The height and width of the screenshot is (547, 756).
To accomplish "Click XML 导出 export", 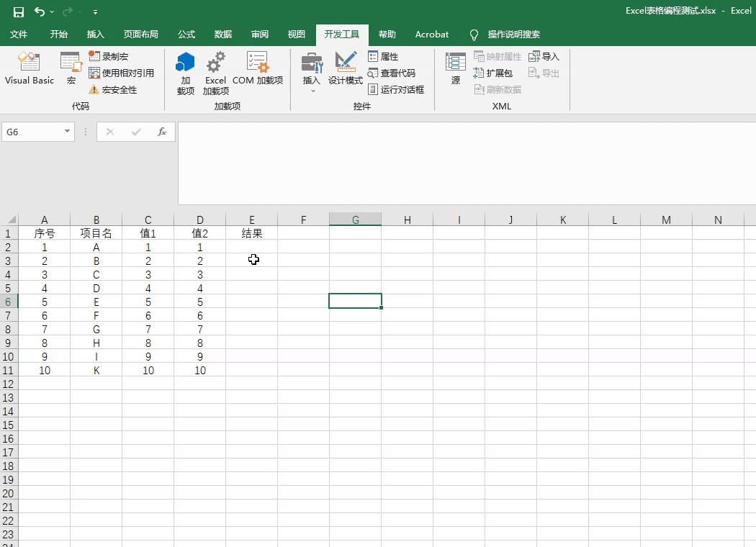I will [x=544, y=73].
